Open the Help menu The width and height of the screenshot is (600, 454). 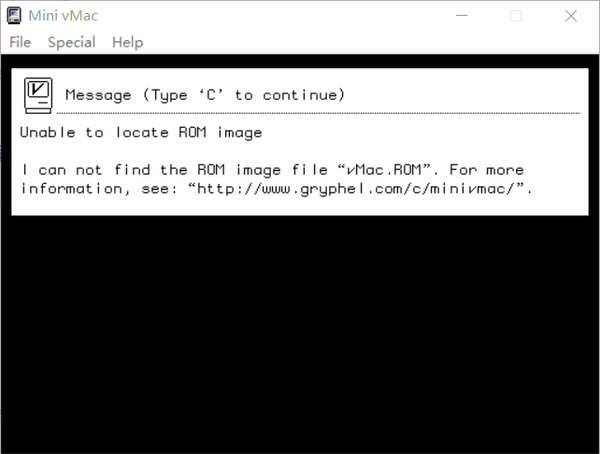point(127,42)
